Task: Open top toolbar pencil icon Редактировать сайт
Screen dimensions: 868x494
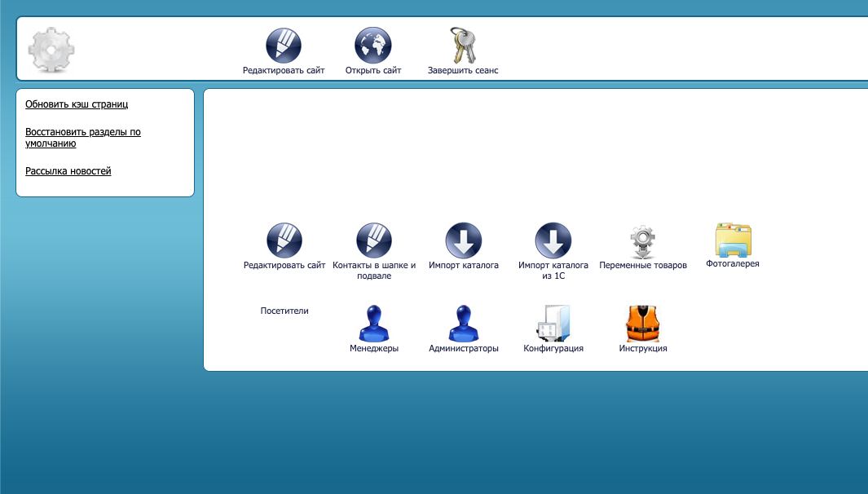Action: click(x=284, y=46)
